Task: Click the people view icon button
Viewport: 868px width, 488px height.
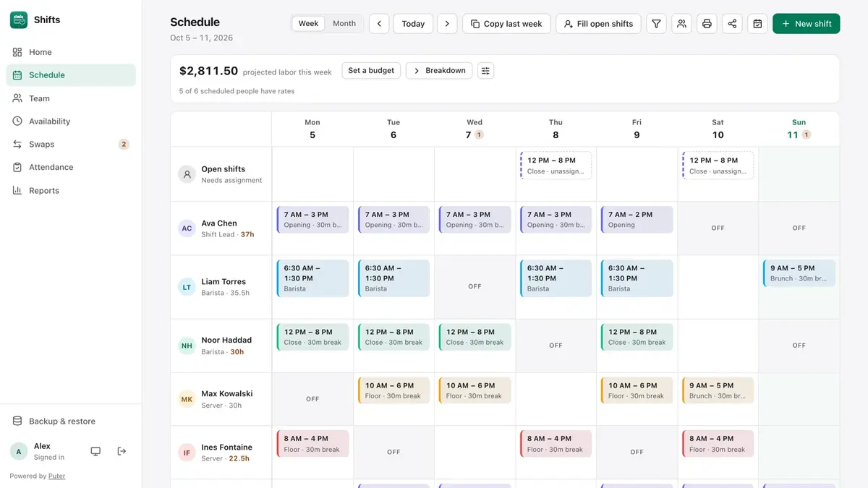Action: point(681,24)
